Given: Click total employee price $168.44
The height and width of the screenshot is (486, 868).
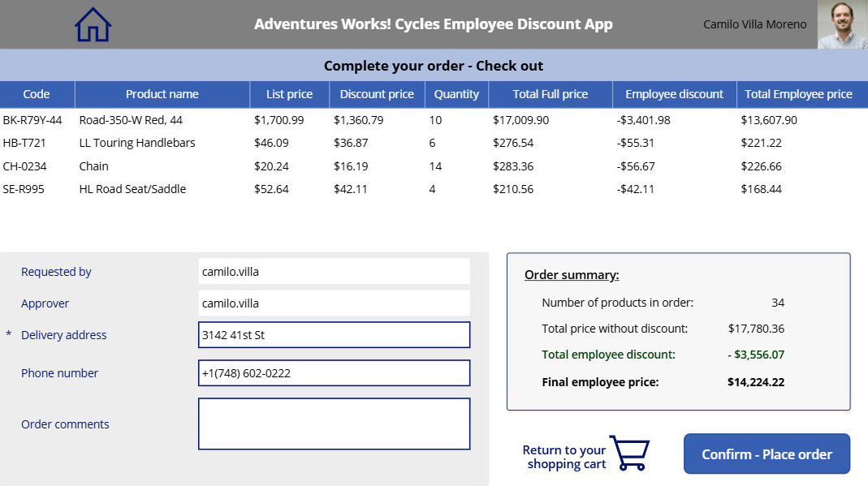Looking at the screenshot, I should 761,189.
